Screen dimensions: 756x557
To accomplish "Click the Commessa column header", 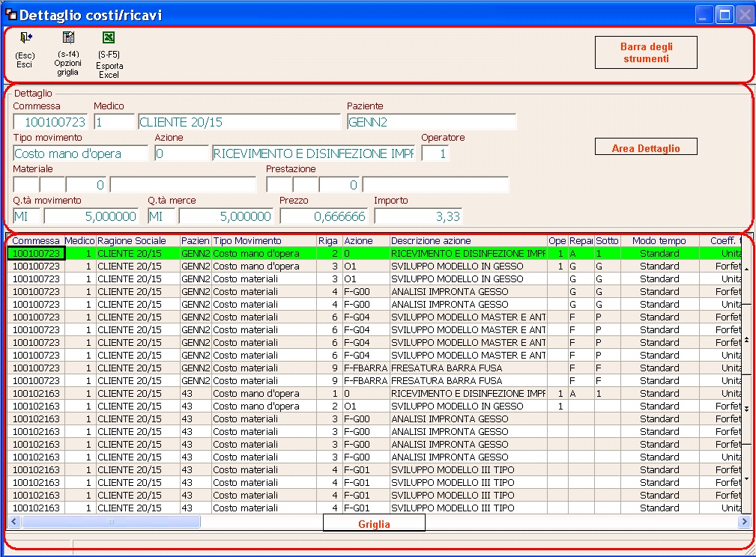I will click(x=36, y=240).
